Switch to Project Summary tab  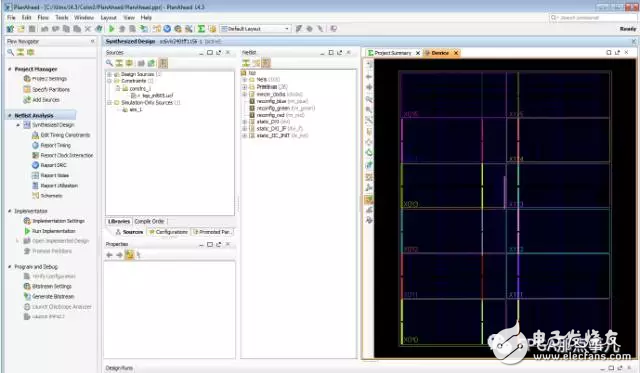click(x=393, y=53)
